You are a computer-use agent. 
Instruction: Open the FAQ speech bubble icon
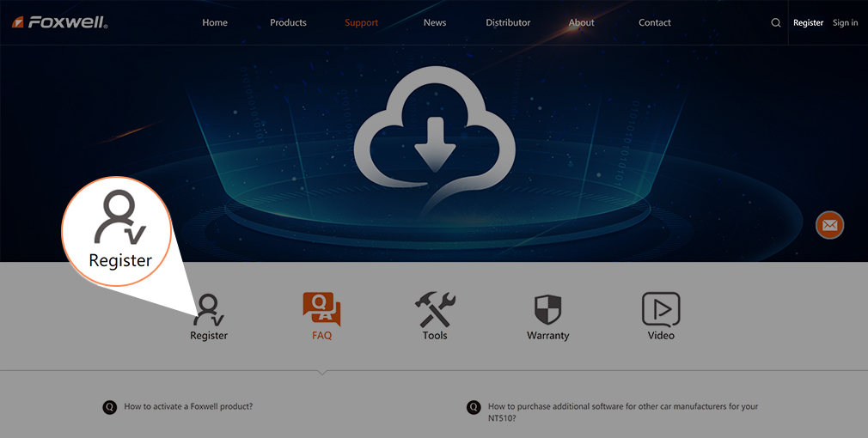click(x=321, y=310)
